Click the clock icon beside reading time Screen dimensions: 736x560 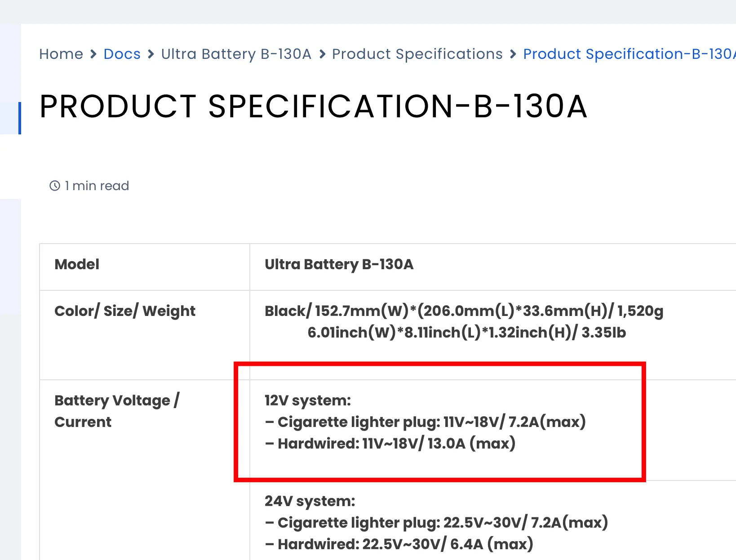[55, 186]
